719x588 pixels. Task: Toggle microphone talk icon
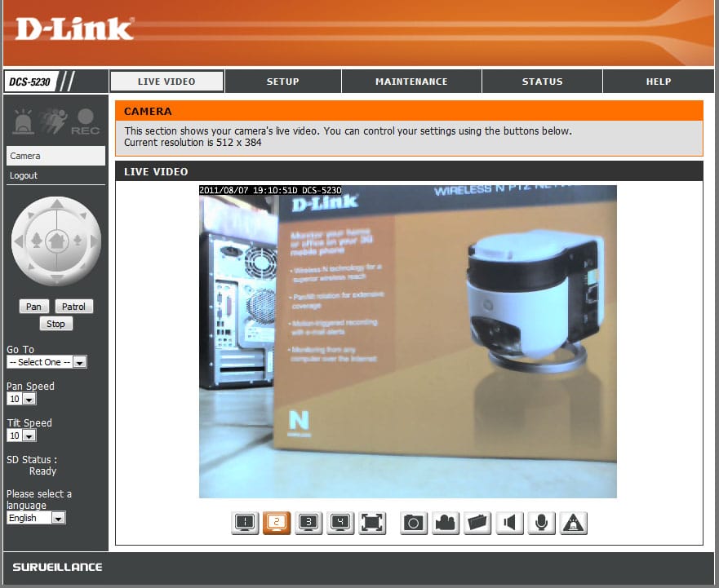click(542, 523)
